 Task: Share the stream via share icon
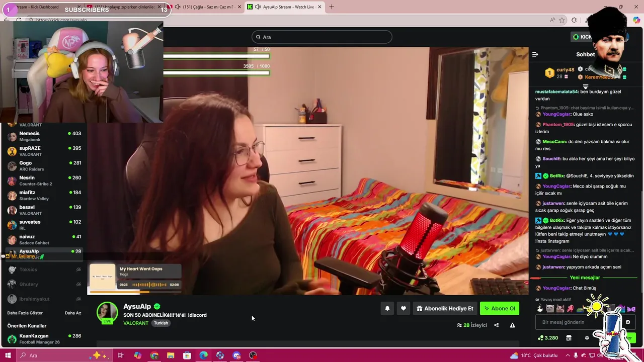coord(496,325)
